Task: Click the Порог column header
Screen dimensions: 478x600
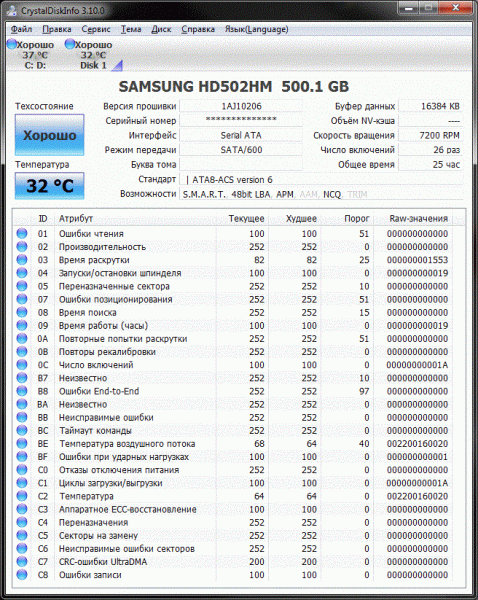Action: pyautogui.click(x=347, y=218)
